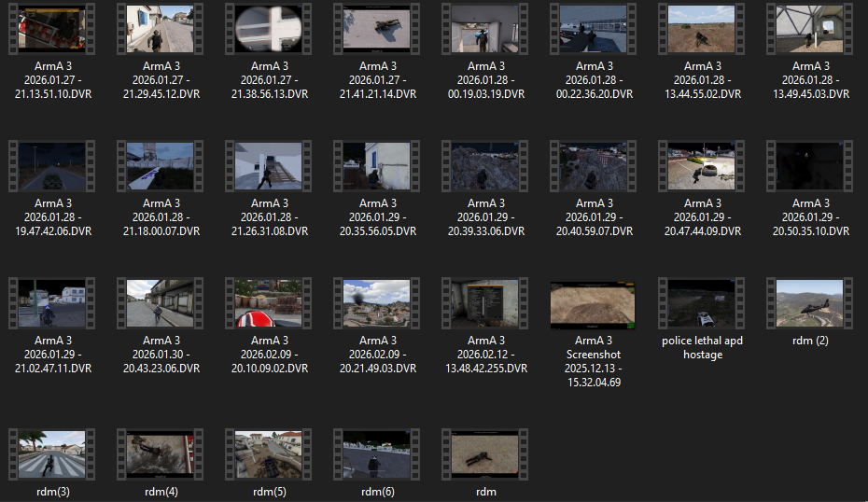The width and height of the screenshot is (868, 502).
Task: Click the ArmA 3 2026.01.29 - 21.02.47.11.DVR video
Action: pyautogui.click(x=51, y=302)
